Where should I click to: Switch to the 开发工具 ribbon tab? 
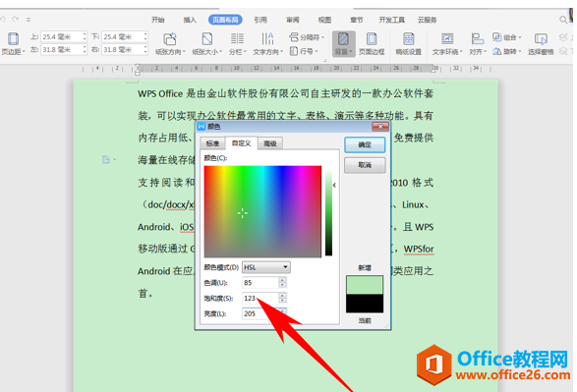coord(391,20)
